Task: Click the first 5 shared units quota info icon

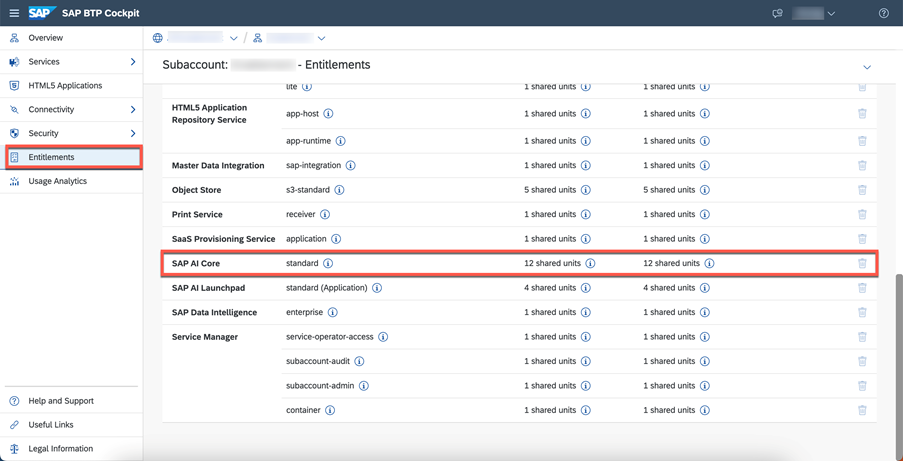Action: coord(586,190)
